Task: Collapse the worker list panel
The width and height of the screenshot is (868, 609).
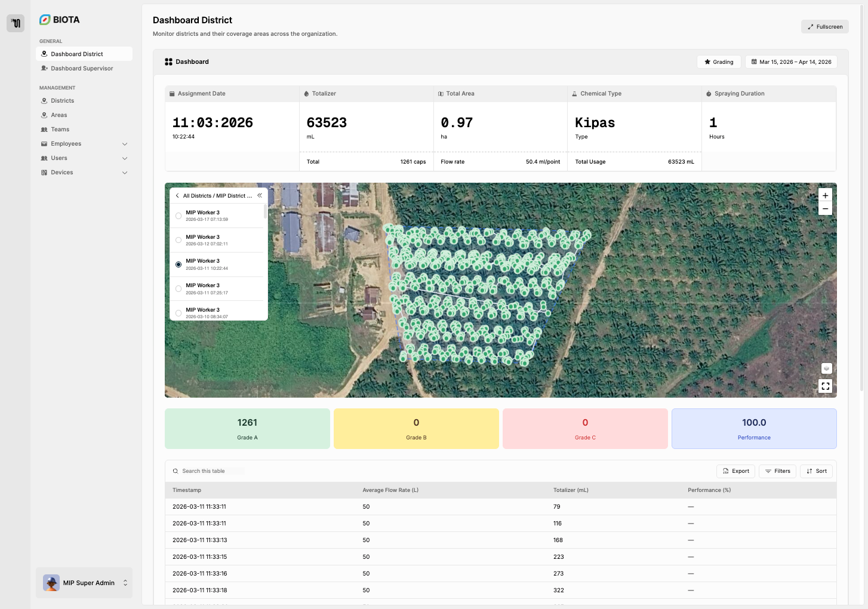Action: coord(260,195)
